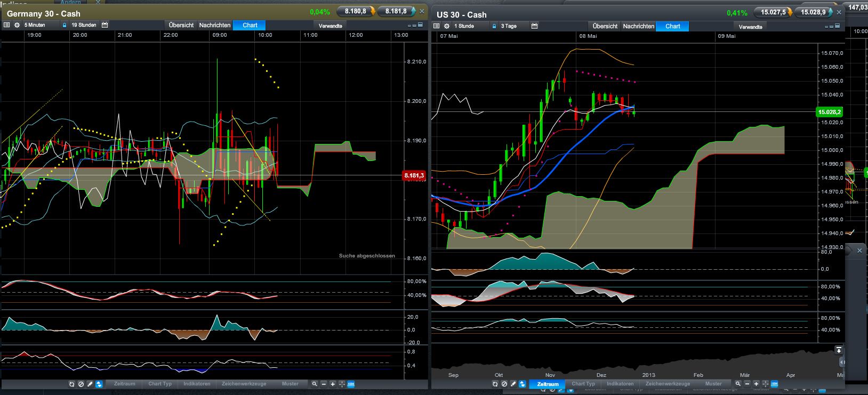Image resolution: width=868 pixels, height=395 pixels.
Task: Click the red 8.181,3 price label on Germany chart
Action: [x=414, y=175]
